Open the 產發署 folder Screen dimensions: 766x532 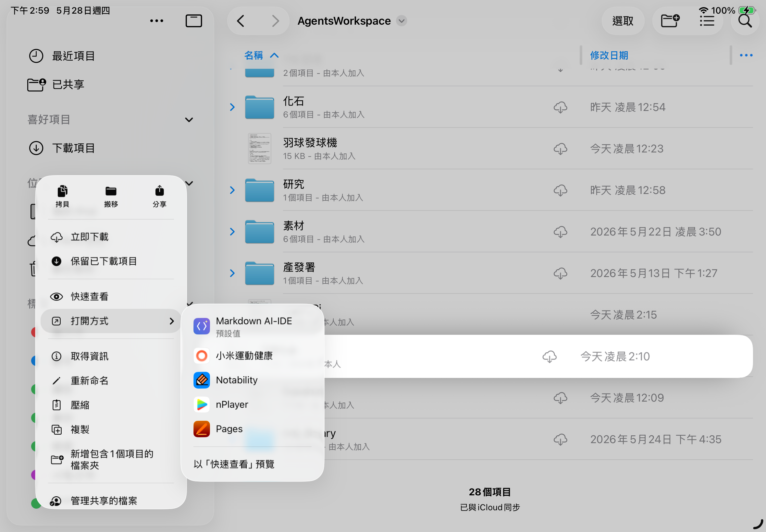coord(259,273)
